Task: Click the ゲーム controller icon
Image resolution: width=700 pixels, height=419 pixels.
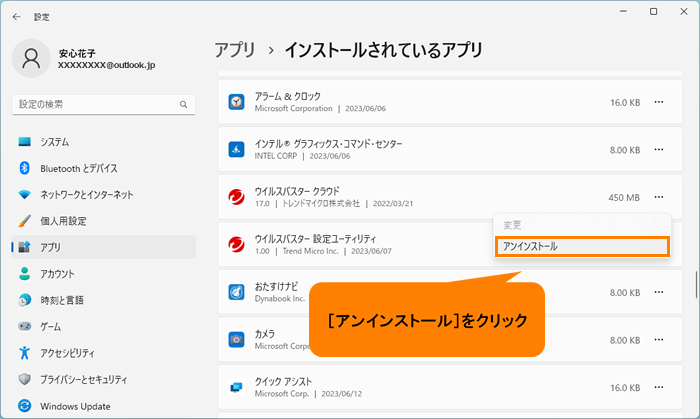Action: point(25,326)
